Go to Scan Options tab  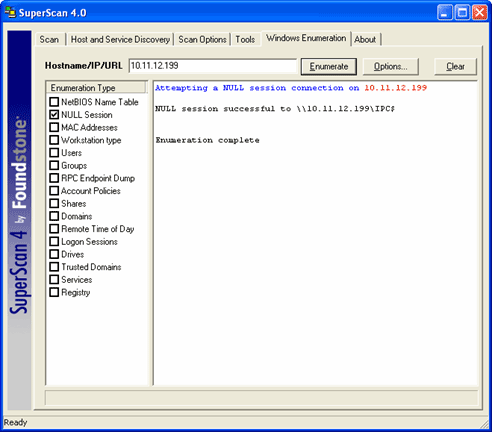coord(202,39)
